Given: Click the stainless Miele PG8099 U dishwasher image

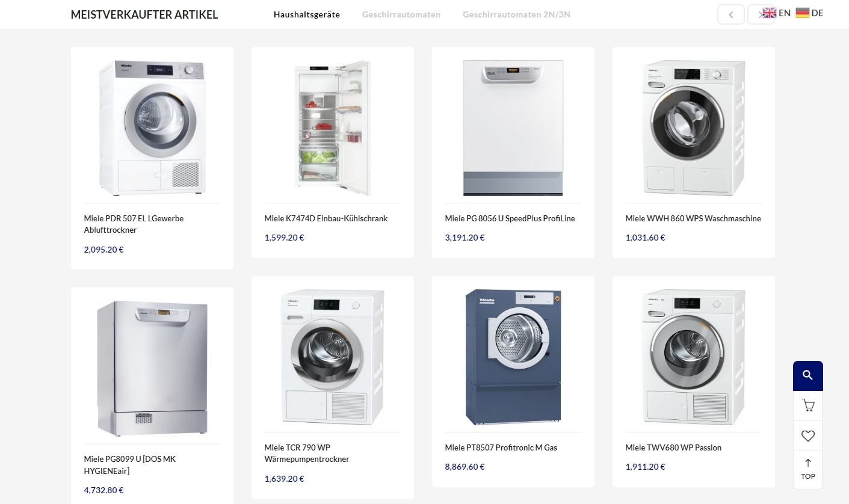Looking at the screenshot, I should pyautogui.click(x=152, y=368).
